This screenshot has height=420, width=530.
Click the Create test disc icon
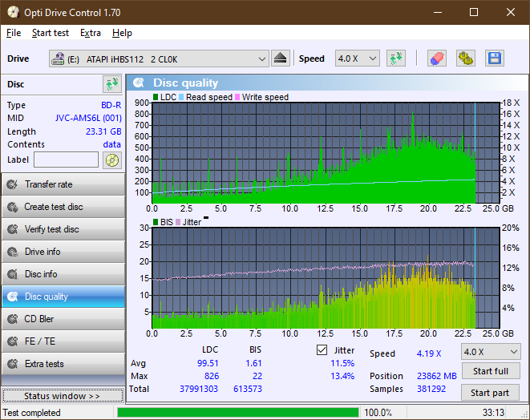pos(13,207)
